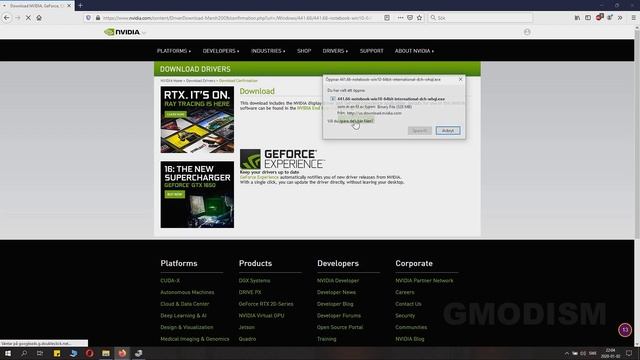Screen dimensions: 640x360
Task: Open the NVIDIA Developer footer link
Action: 338,281
